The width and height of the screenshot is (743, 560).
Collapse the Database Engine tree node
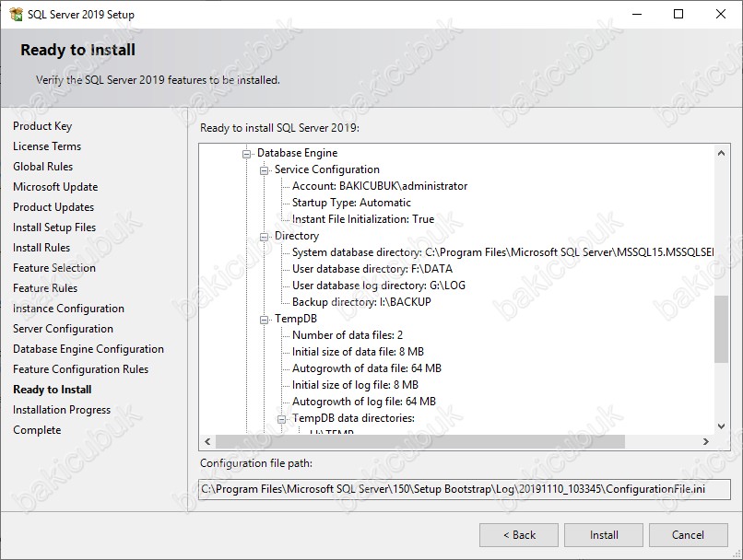click(246, 154)
